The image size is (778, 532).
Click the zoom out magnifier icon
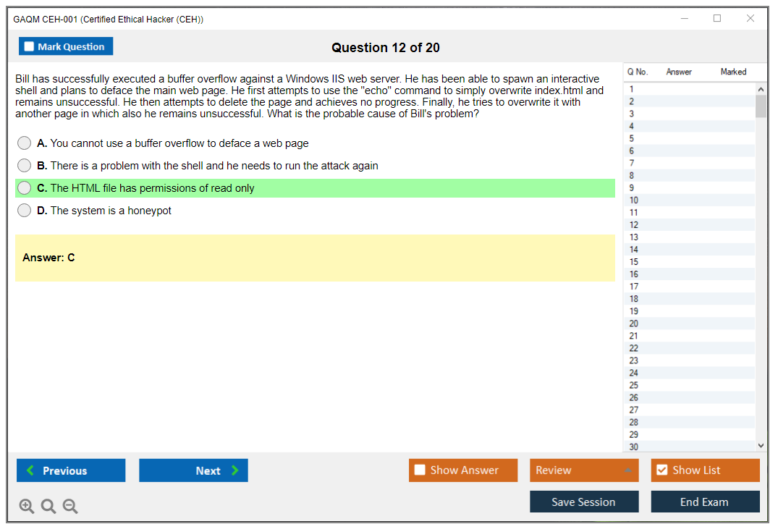click(x=70, y=507)
